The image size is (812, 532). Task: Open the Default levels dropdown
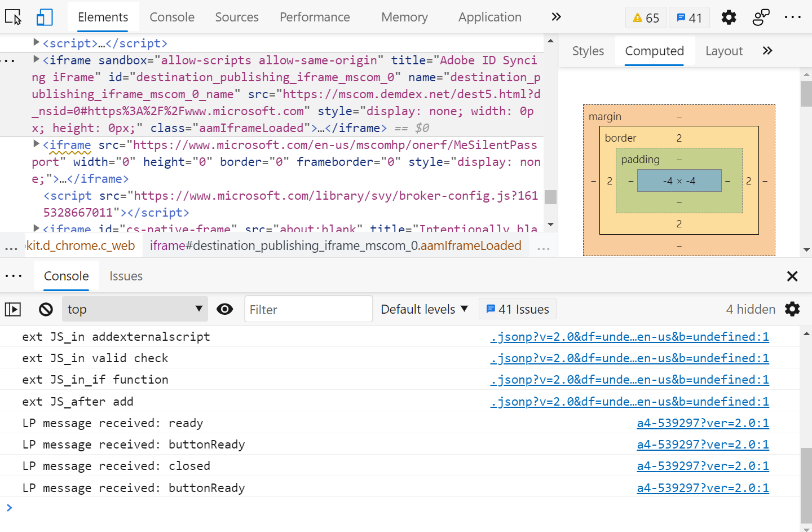[423, 309]
